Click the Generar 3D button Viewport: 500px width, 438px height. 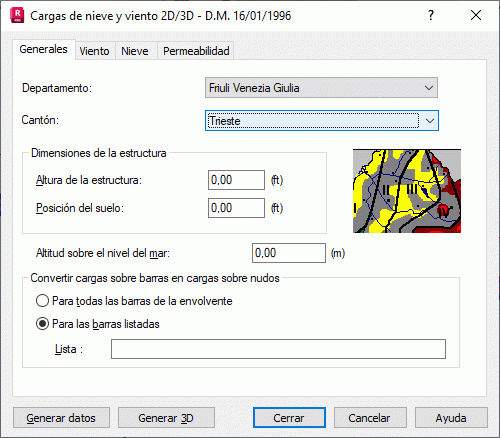pos(166,418)
